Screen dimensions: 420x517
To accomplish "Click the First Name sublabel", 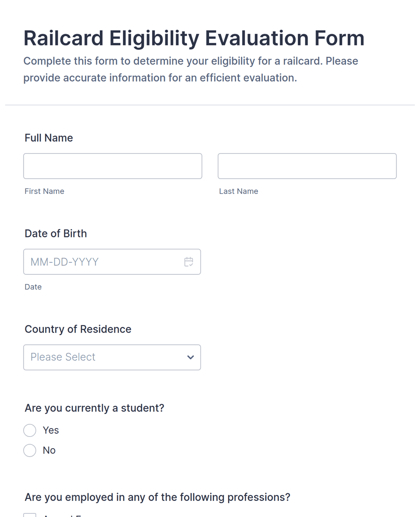I will pos(44,191).
